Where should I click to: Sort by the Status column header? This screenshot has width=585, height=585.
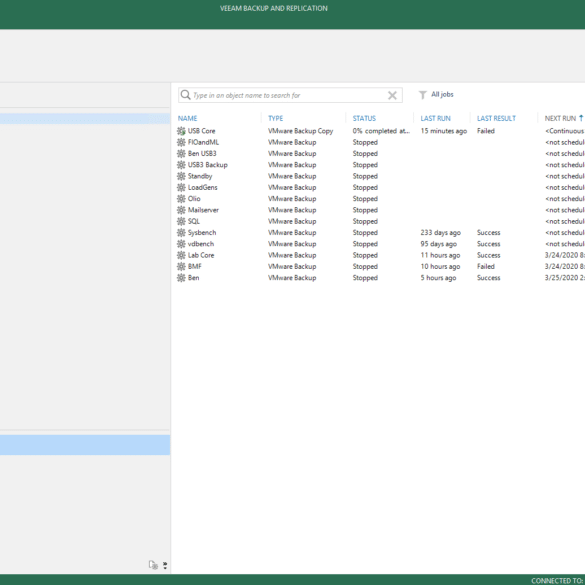tap(364, 118)
